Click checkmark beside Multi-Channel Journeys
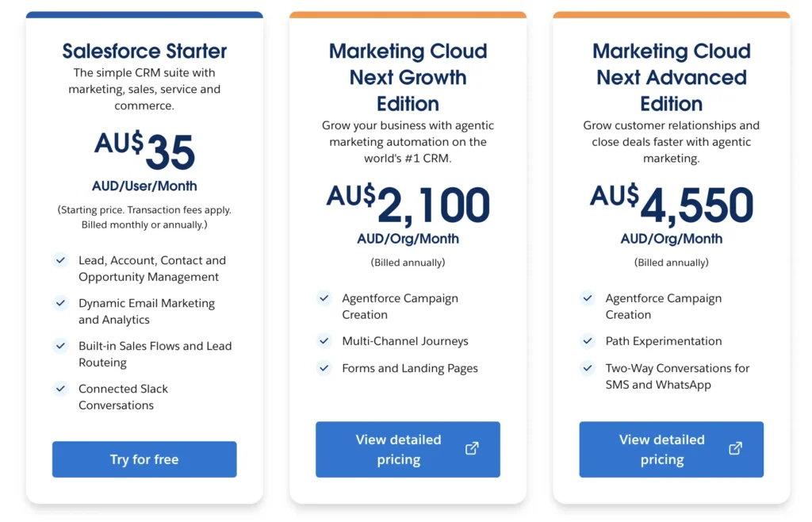The image size is (812, 522). 324,341
